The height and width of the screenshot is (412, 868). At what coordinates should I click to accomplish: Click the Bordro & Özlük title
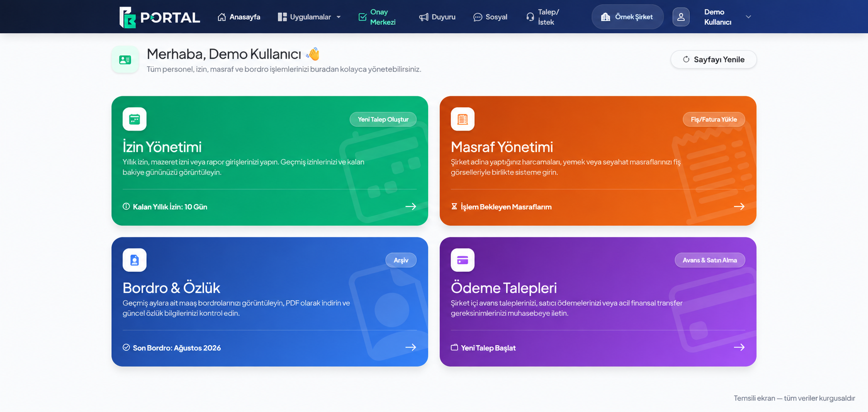click(172, 288)
